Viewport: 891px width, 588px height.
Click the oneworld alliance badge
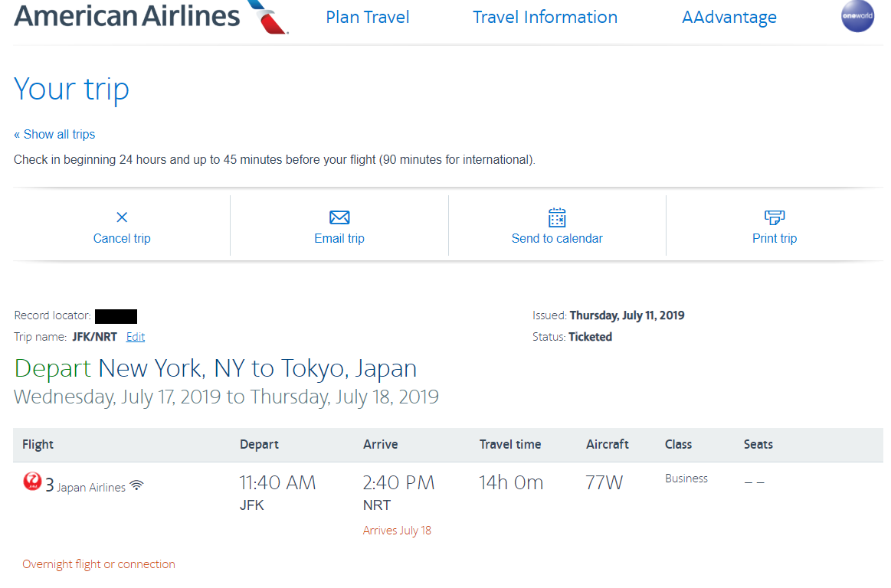click(x=857, y=16)
